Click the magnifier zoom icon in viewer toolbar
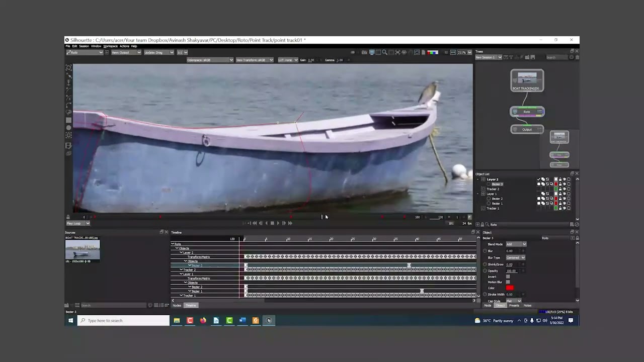This screenshot has height=362, width=644. pos(385,52)
